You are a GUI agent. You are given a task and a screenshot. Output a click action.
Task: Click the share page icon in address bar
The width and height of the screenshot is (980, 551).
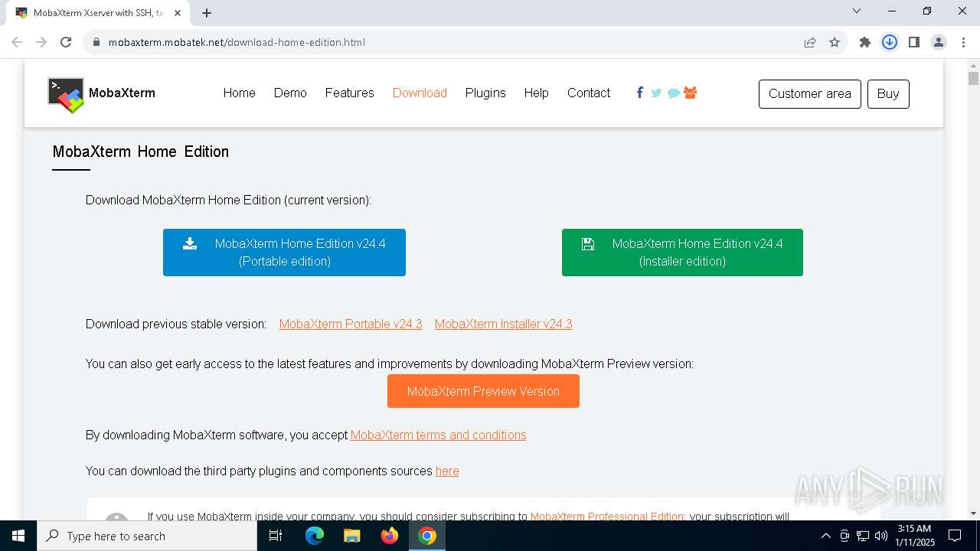(x=810, y=42)
